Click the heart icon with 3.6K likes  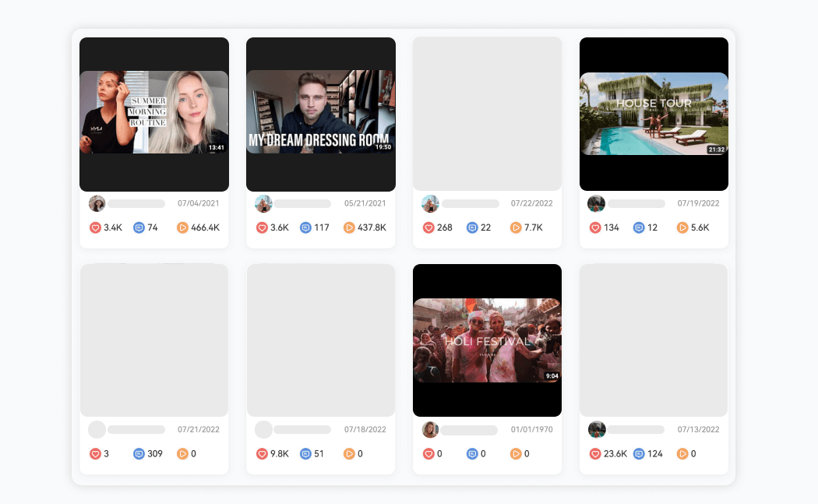coord(263,227)
